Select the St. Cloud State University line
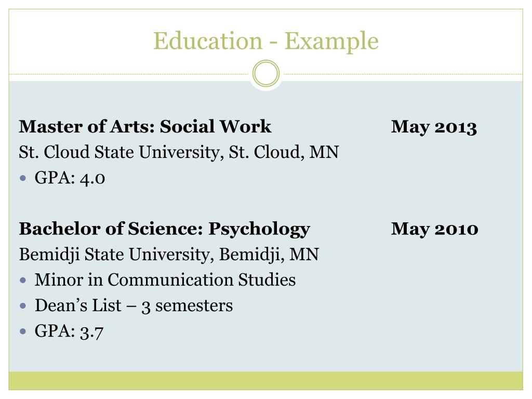The height and width of the screenshot is (399, 532). (179, 152)
